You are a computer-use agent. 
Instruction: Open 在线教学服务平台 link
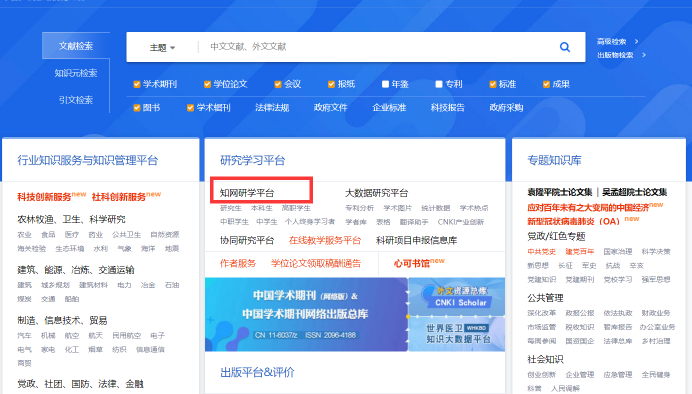coord(325,240)
